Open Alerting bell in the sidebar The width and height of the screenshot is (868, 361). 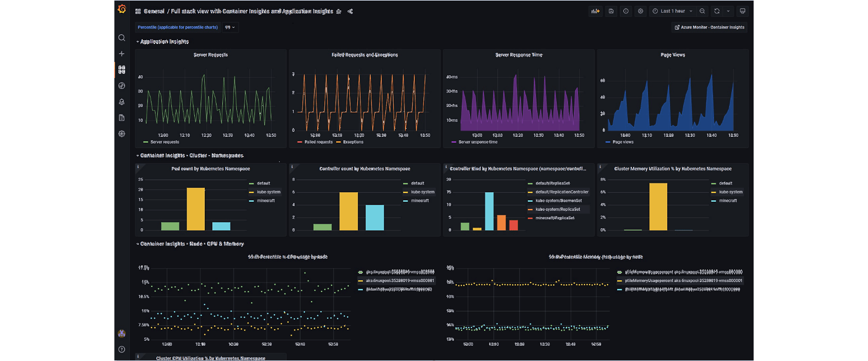[122, 102]
